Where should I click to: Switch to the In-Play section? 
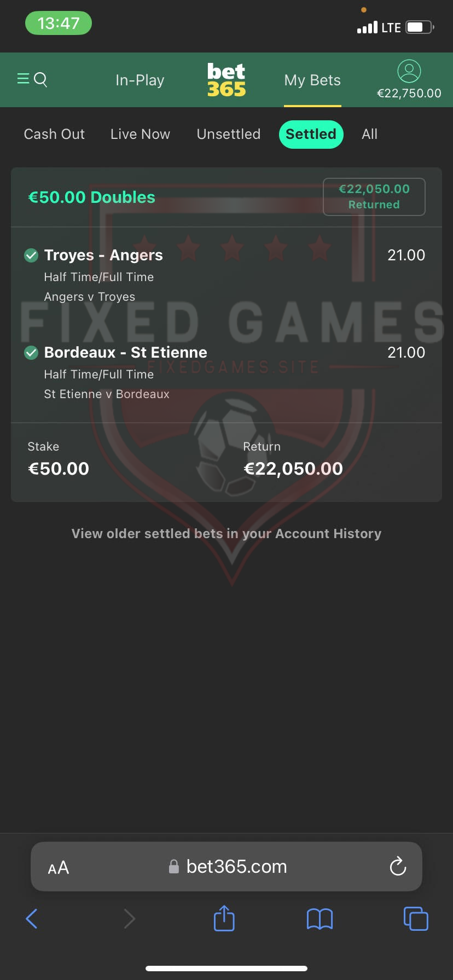(x=140, y=80)
